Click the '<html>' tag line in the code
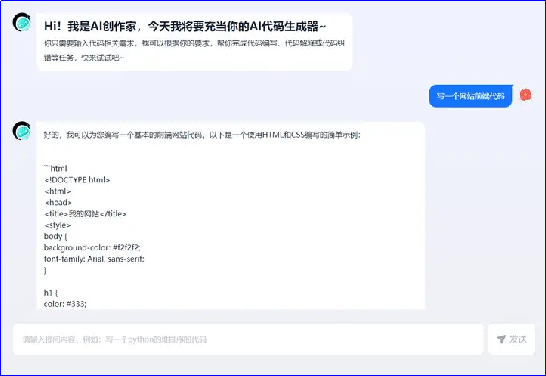This screenshot has width=546, height=376. pos(58,191)
